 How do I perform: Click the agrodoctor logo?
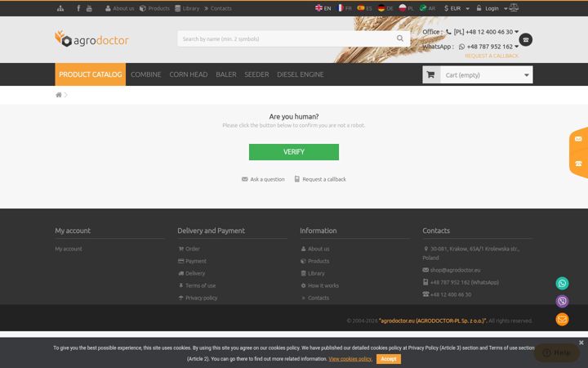pos(91,39)
